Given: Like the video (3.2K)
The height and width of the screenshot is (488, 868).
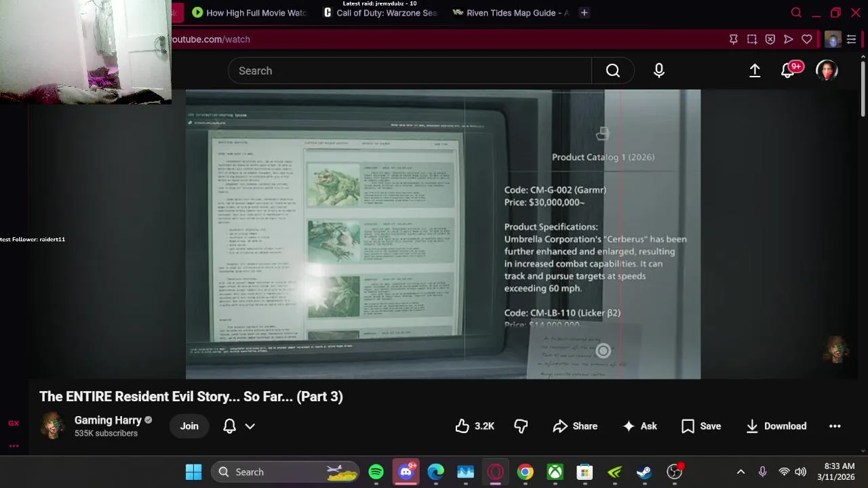Looking at the screenshot, I should tap(475, 426).
